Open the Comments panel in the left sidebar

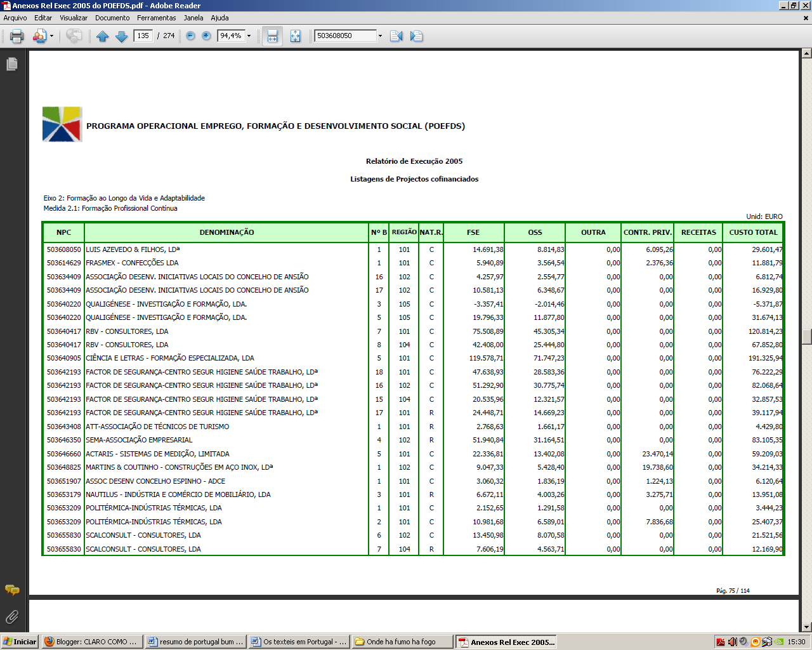12,590
